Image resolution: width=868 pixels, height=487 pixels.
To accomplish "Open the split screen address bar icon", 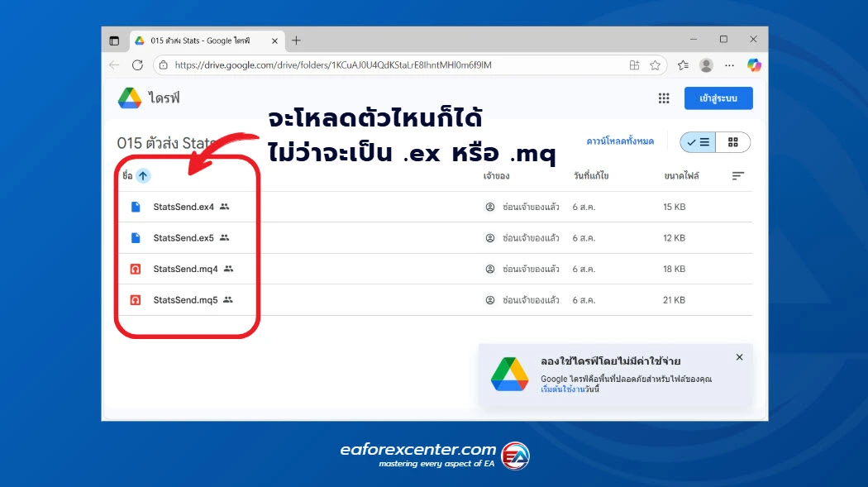I will (634, 65).
